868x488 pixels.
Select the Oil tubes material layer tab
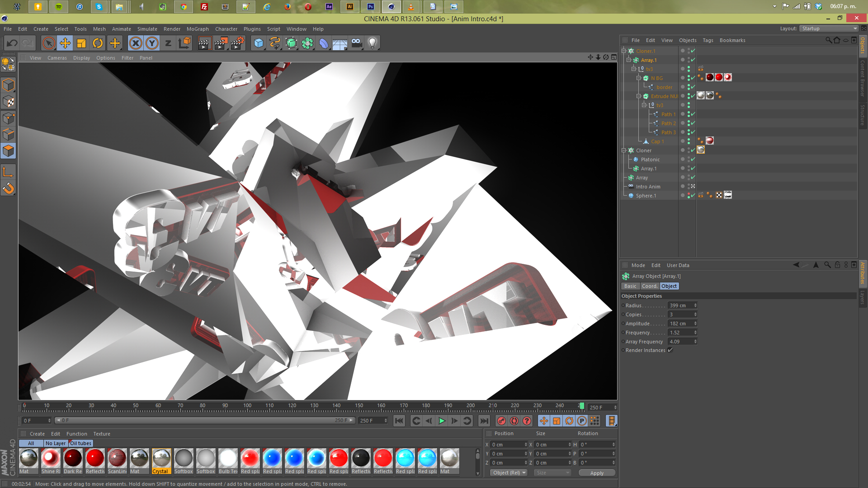pyautogui.click(x=81, y=443)
